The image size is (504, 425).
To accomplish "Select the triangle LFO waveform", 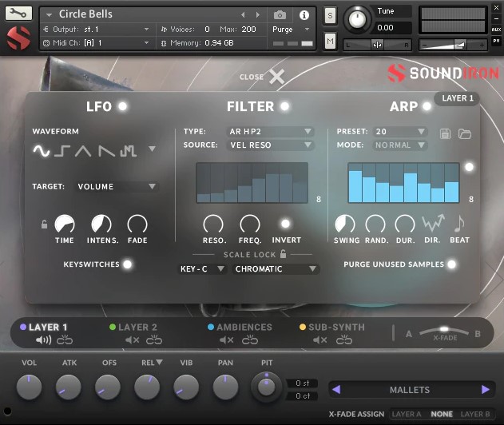I will (x=83, y=150).
